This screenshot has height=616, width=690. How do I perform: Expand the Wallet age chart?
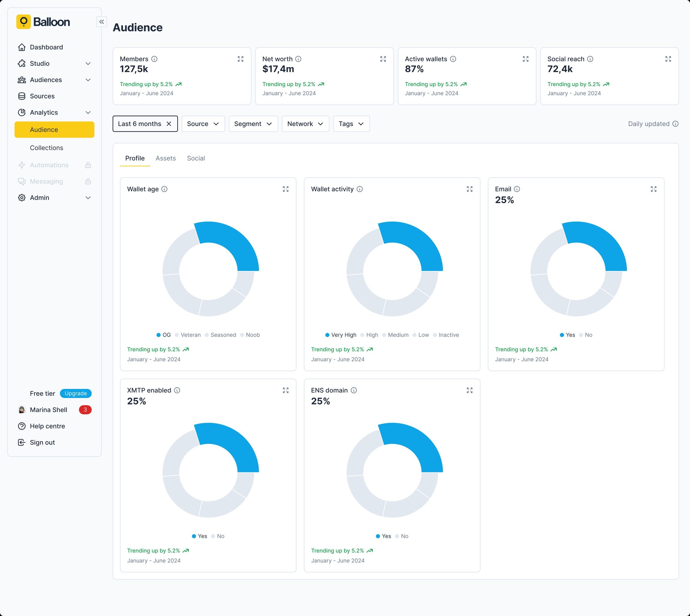(285, 189)
